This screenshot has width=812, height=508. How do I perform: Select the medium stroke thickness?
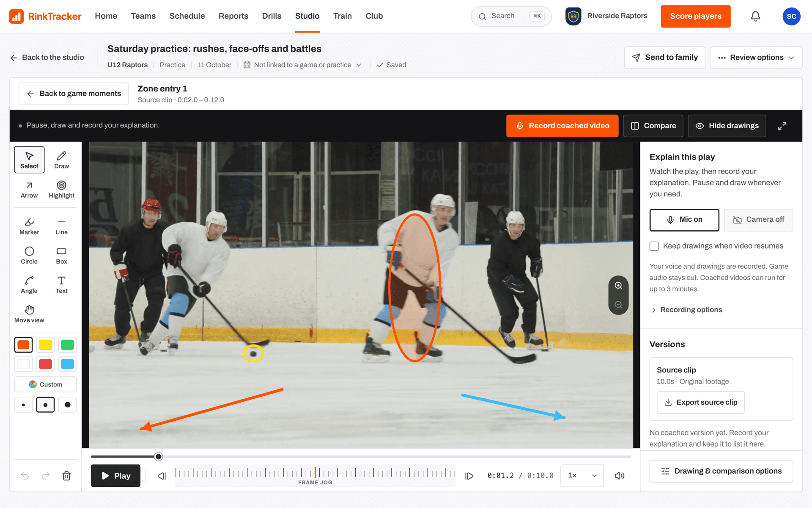45,405
